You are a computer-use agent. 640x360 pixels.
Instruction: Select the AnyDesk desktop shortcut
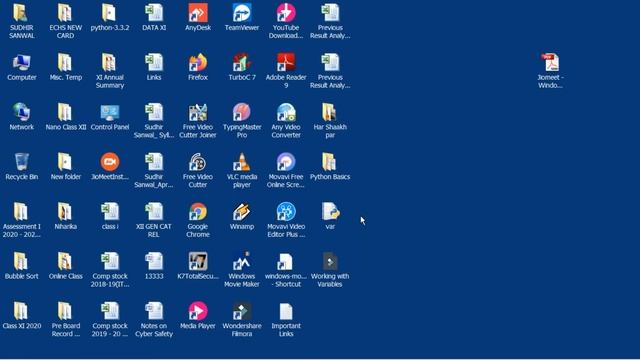198,13
